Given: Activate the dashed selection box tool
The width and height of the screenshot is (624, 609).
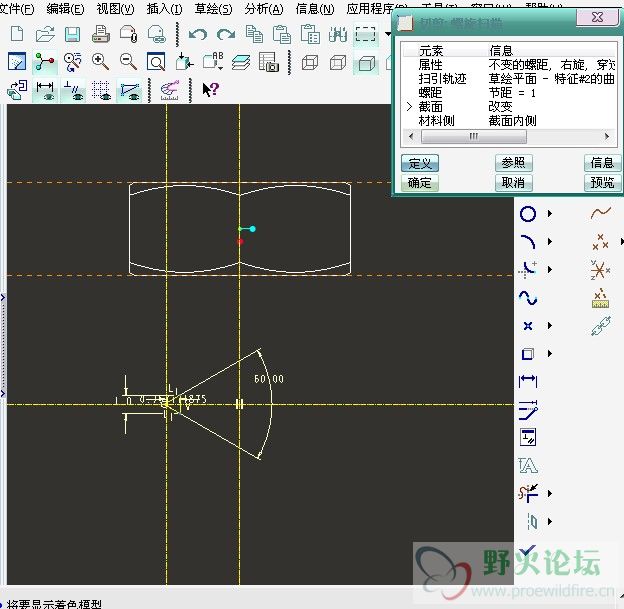Looking at the screenshot, I should pos(365,34).
